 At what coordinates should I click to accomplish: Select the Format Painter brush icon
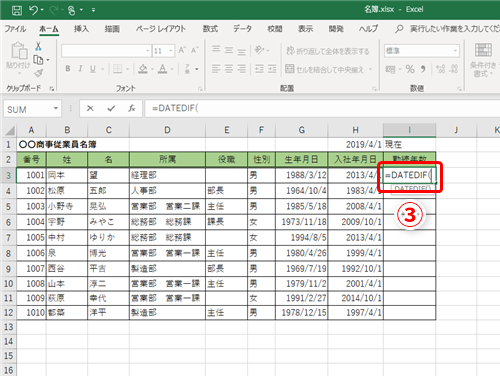pyautogui.click(x=38, y=73)
